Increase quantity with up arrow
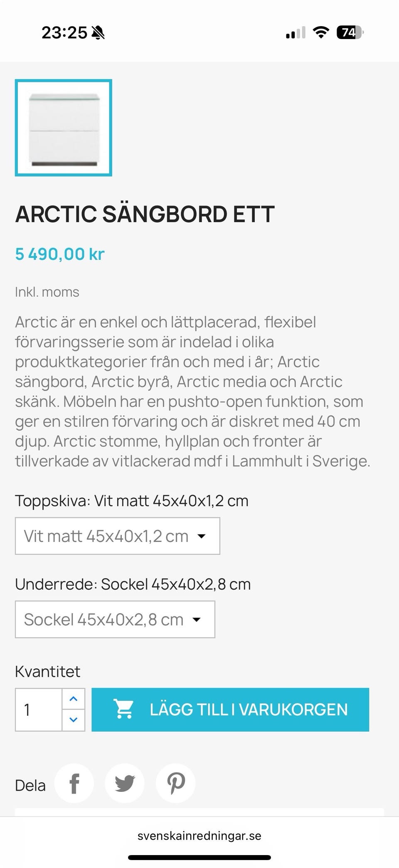 pos(74,699)
